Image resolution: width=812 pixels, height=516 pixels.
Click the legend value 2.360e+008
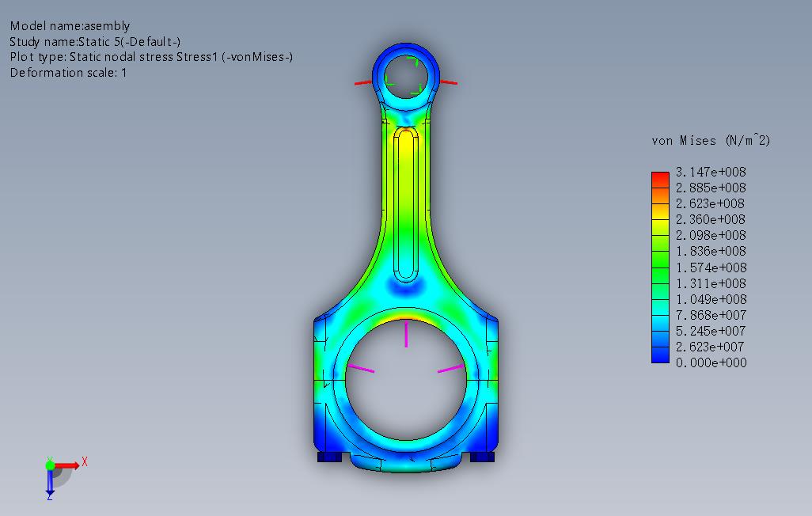pos(711,220)
